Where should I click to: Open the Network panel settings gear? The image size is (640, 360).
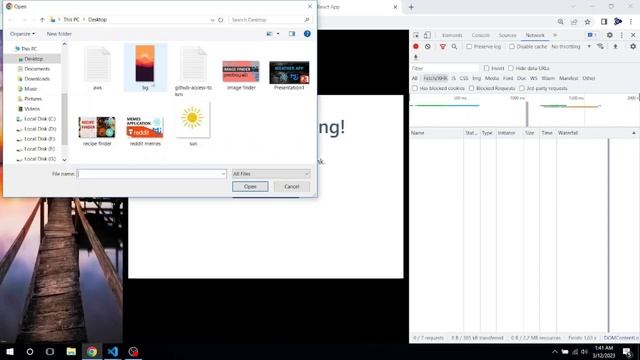633,47
